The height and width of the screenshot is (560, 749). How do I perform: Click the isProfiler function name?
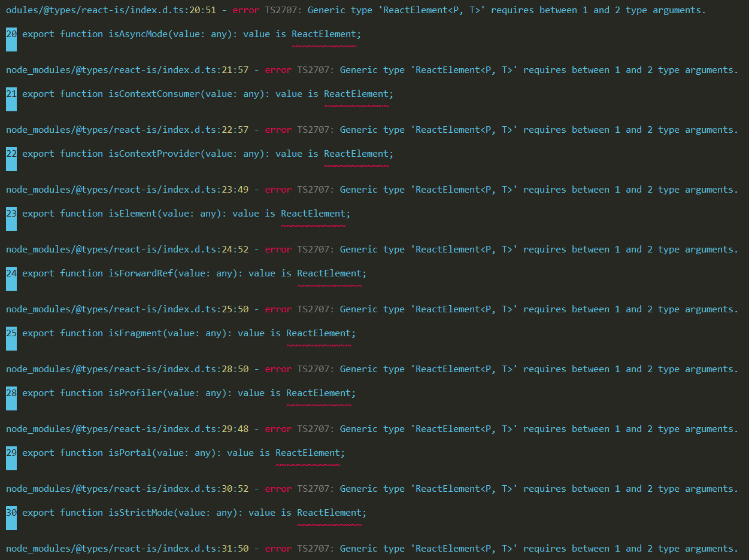[135, 393]
